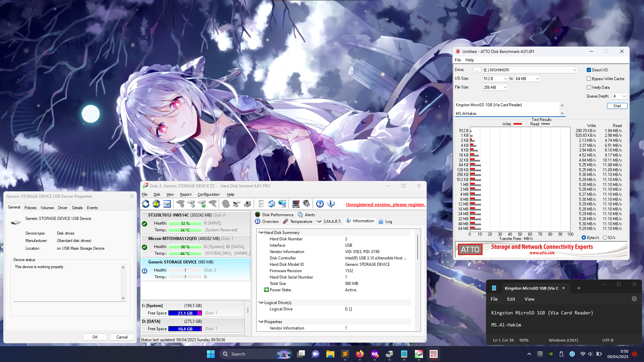Viewport: 644px width, 362px height.
Task: Click the ST320LT012 health bar showing 52 %
Action: (185, 224)
